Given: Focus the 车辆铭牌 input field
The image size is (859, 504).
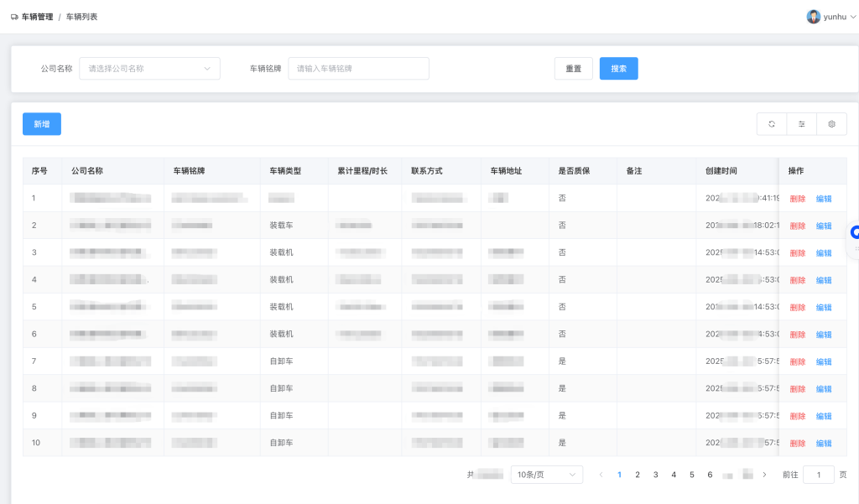Looking at the screenshot, I should point(358,69).
